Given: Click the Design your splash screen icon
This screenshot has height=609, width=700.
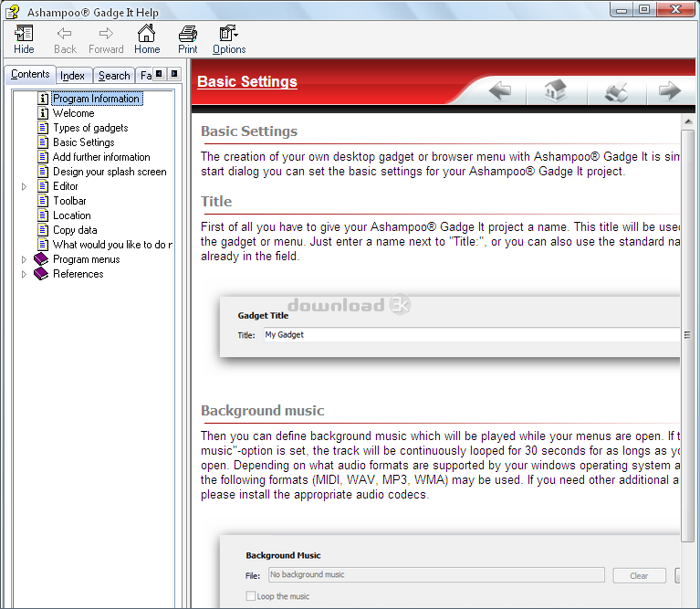Looking at the screenshot, I should 43,172.
